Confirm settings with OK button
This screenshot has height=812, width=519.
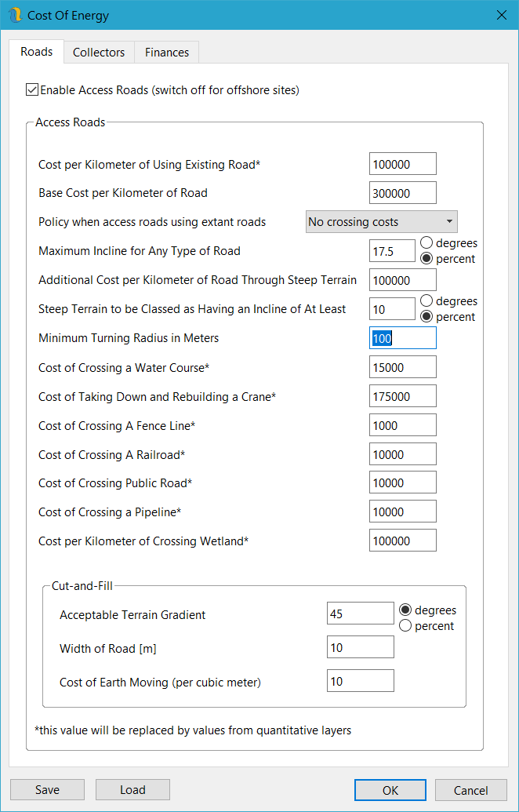coord(390,790)
